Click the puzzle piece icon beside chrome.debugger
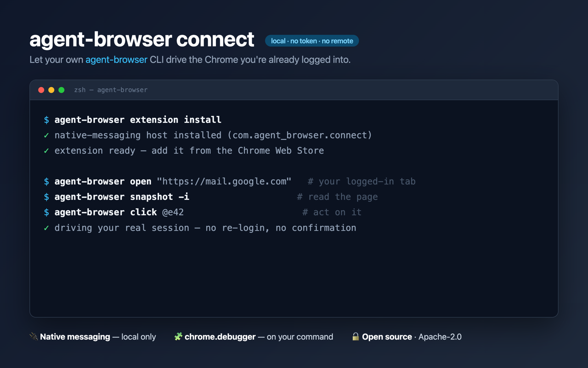Viewport: 588px width, 368px height. click(x=178, y=337)
